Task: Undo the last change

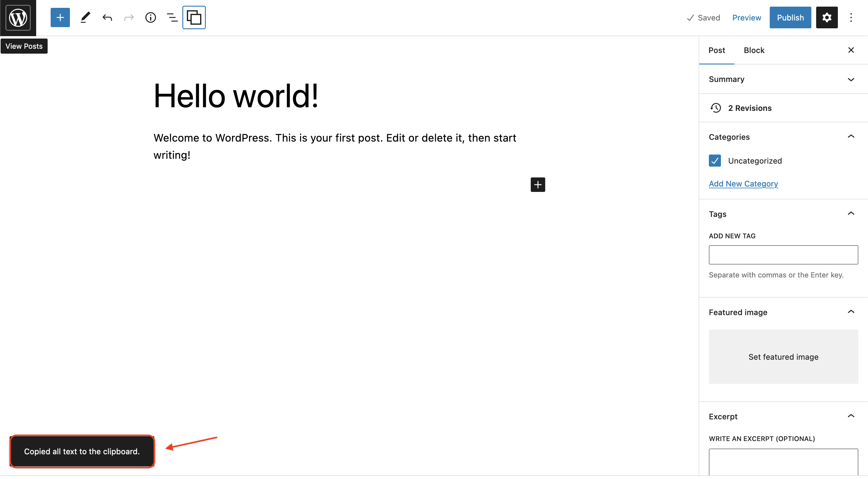Action: [107, 17]
